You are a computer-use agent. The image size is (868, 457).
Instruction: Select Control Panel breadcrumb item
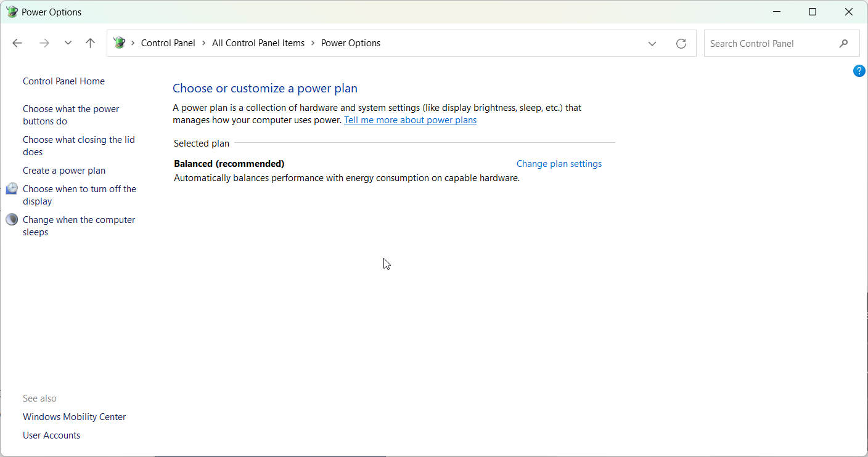[x=168, y=43]
